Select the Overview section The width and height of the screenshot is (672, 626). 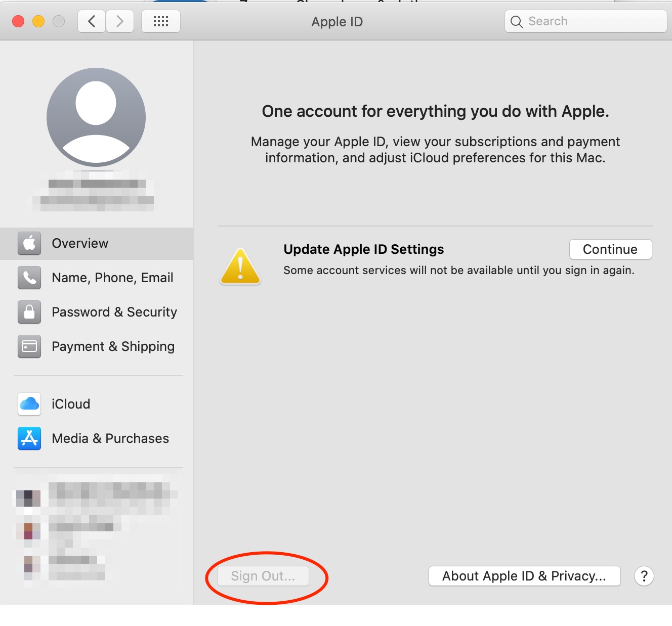pyautogui.click(x=97, y=244)
